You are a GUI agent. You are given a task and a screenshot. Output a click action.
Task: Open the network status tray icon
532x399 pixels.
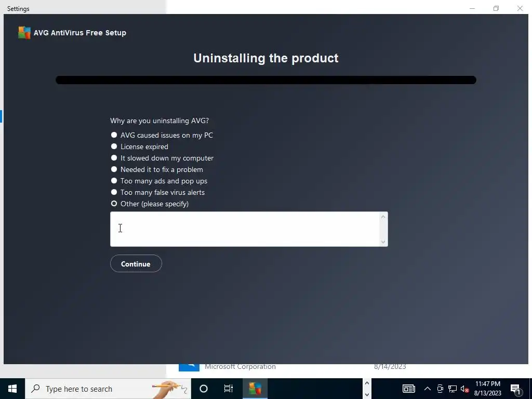pos(453,389)
